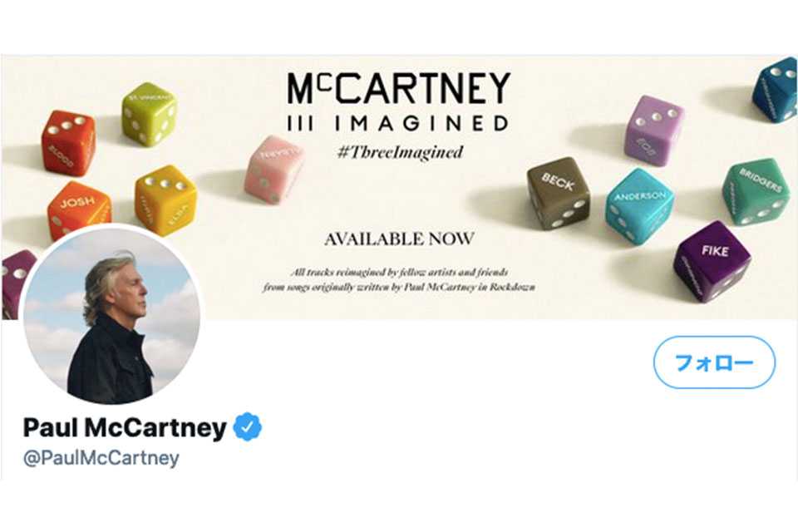
Task: Select the @PaulMcCartney handle
Action: [101, 458]
